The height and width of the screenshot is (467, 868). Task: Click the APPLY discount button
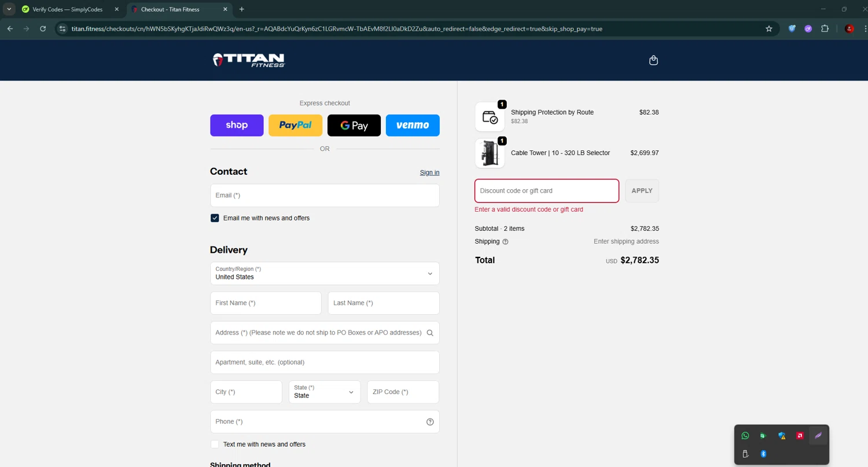tap(642, 191)
